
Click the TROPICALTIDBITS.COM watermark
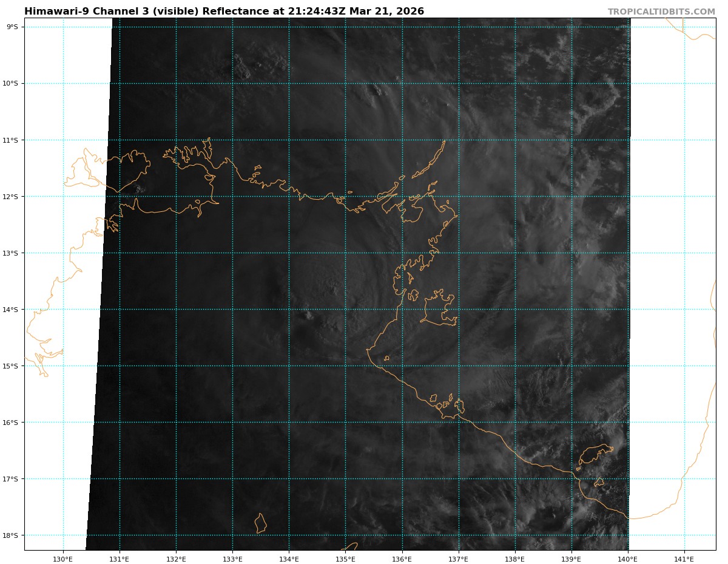661,12
